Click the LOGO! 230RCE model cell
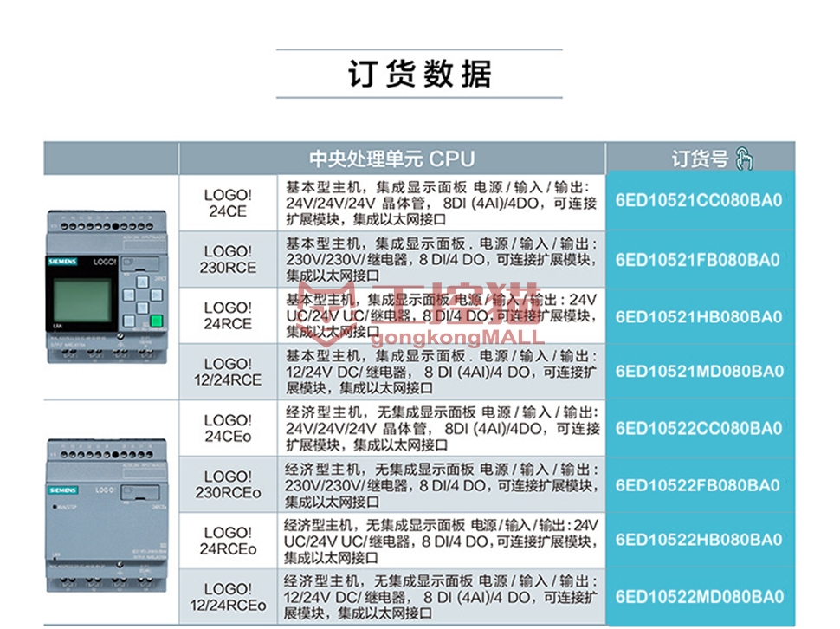 228,259
